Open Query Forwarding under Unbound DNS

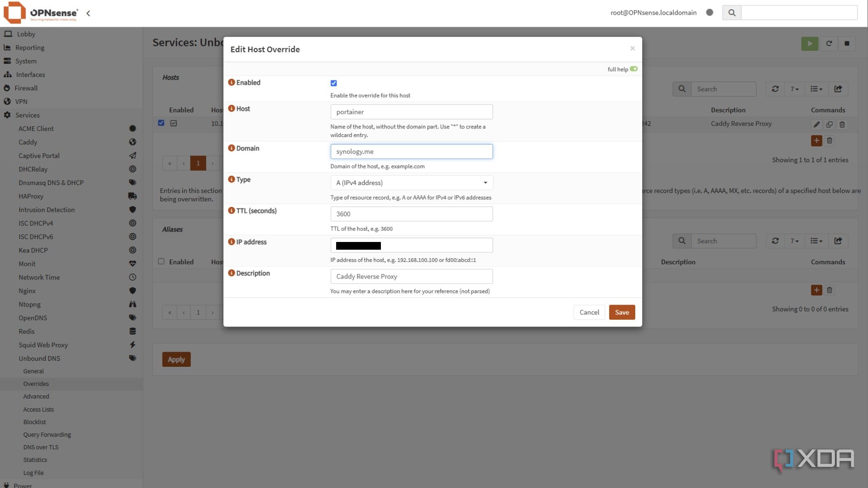[x=47, y=435]
